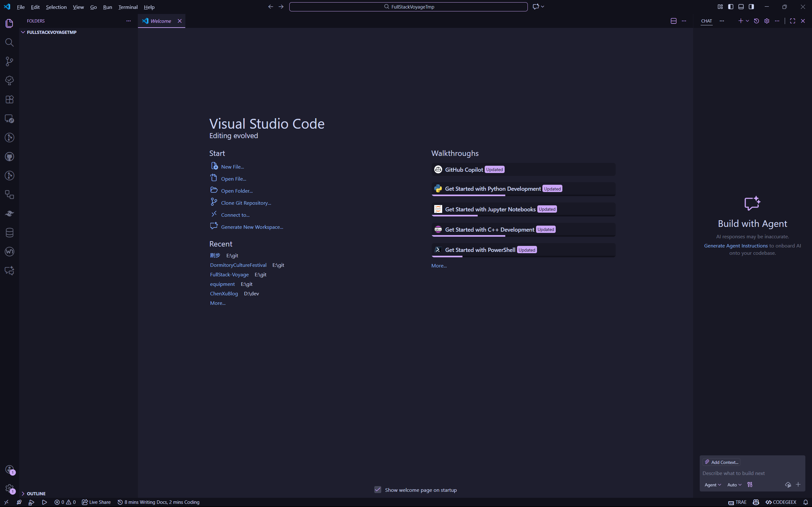Toggle the secondary sidebar visibility
The height and width of the screenshot is (507, 812).
751,6
